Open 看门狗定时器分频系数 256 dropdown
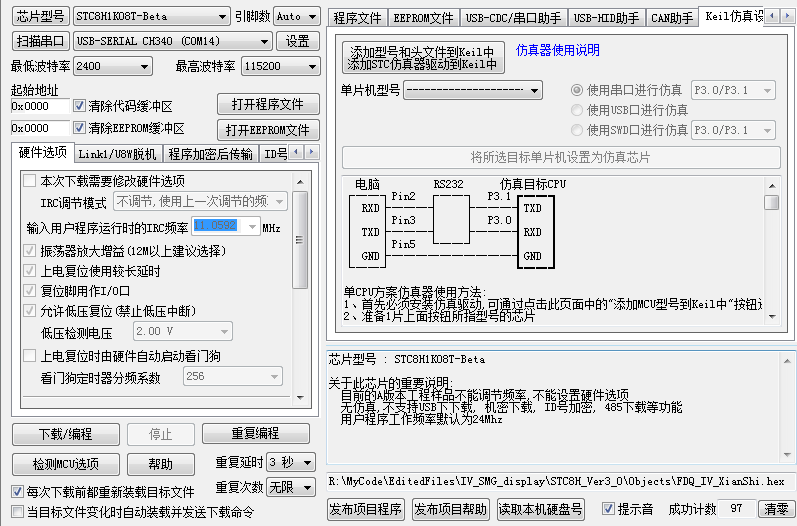Image resolution: width=797 pixels, height=526 pixels. click(x=232, y=377)
